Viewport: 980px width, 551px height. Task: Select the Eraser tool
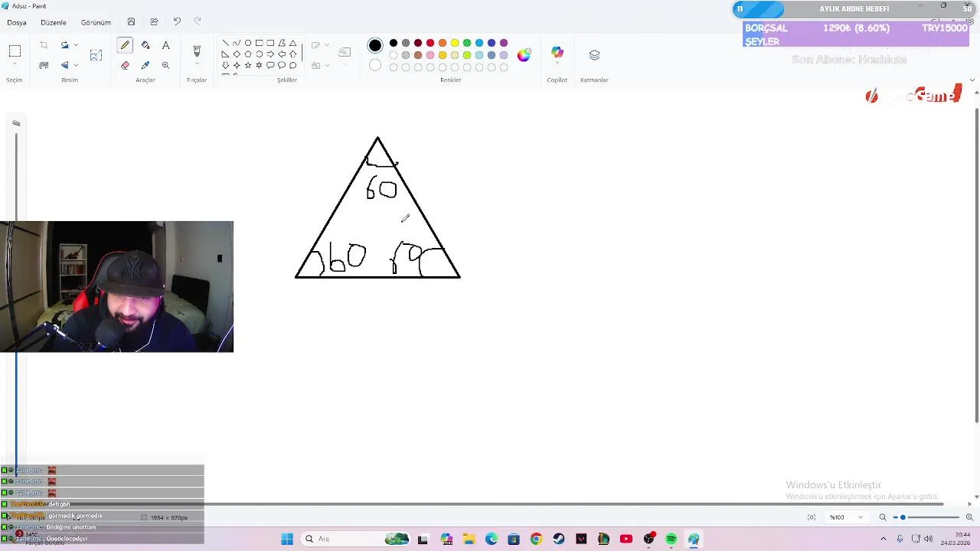point(125,65)
